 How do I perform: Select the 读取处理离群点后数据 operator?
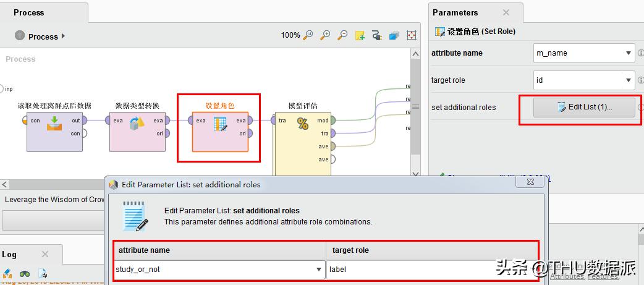[x=54, y=132]
